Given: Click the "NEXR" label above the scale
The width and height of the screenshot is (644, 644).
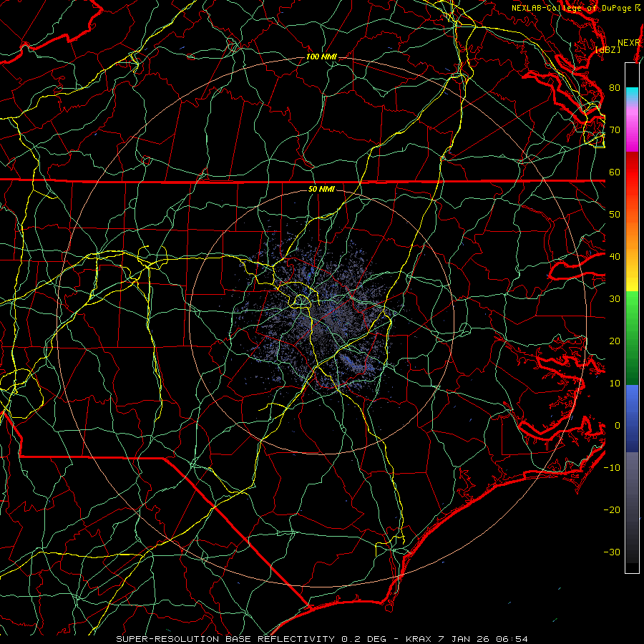Looking at the screenshot, I should pos(628,43).
